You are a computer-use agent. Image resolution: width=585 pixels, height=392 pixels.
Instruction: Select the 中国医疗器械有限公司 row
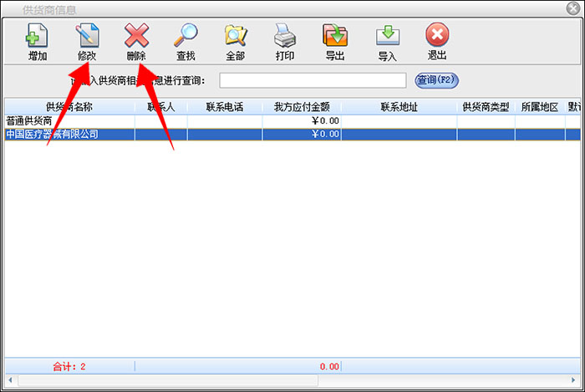click(x=292, y=135)
